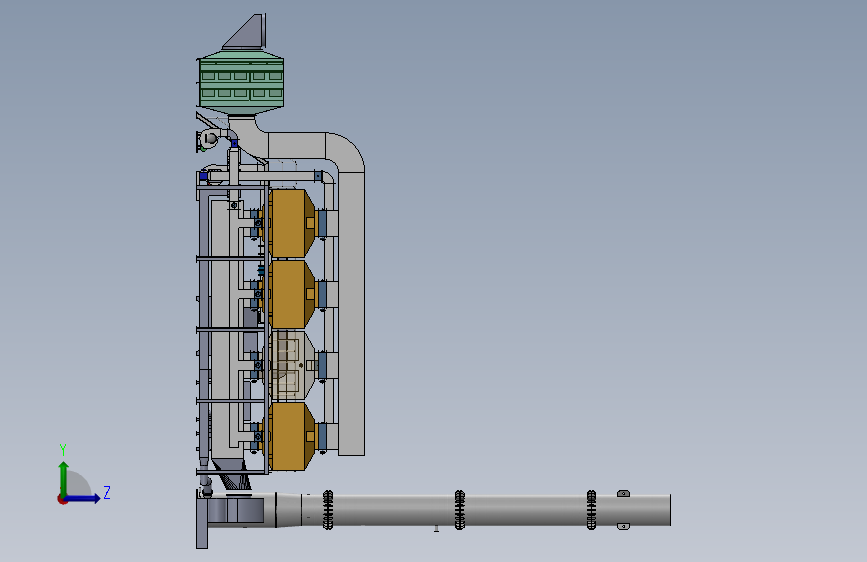Select the bottom yellow hopper unit
Screen dimensions: 867x562
coord(291,436)
